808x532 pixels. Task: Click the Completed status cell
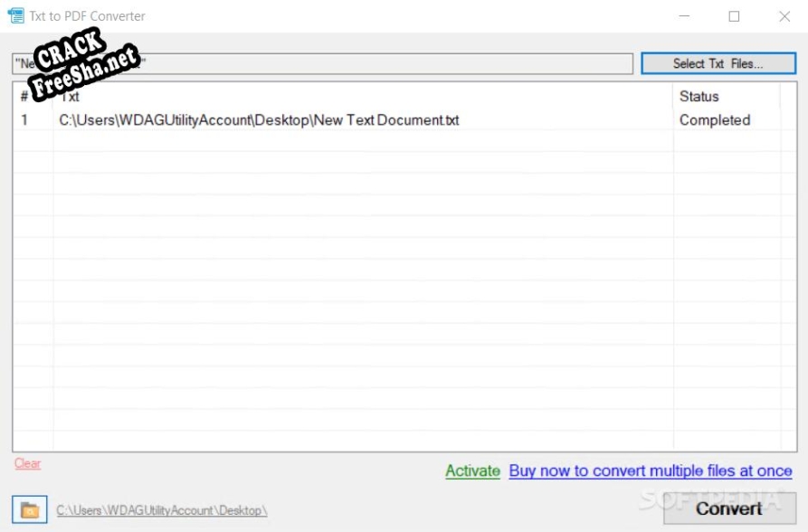coord(715,120)
